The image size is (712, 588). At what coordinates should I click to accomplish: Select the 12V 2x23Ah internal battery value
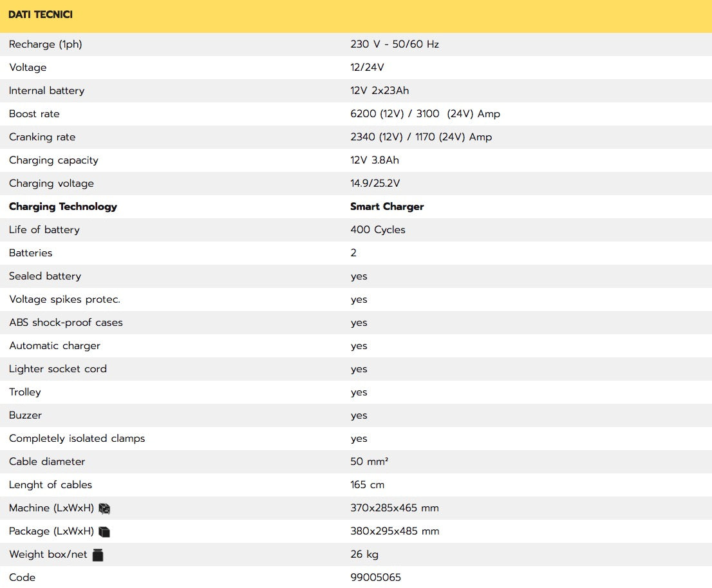pyautogui.click(x=379, y=91)
